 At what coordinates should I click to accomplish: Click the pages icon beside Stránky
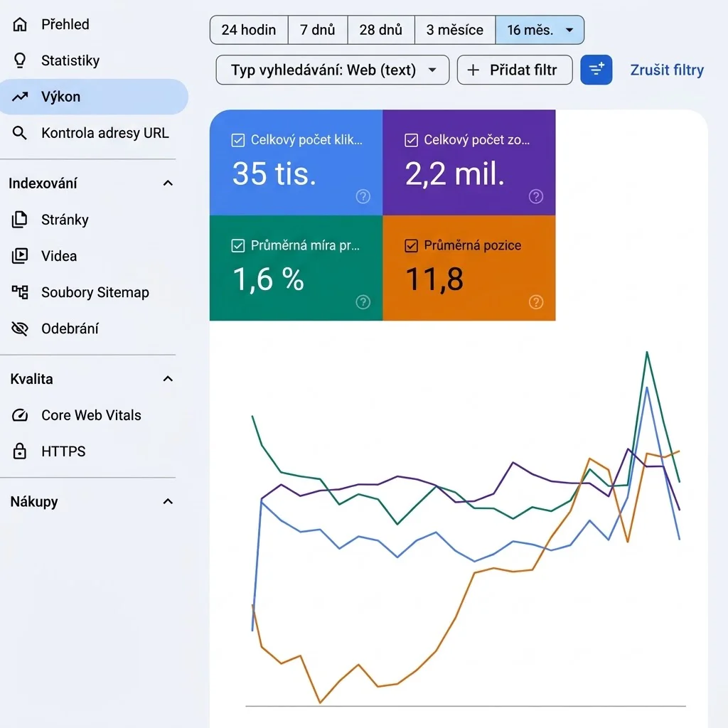click(x=19, y=220)
